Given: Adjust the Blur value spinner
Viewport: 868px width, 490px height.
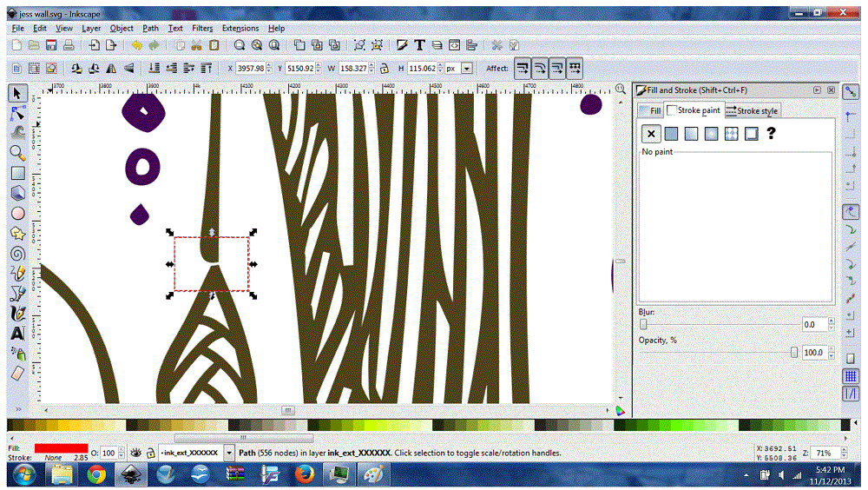Looking at the screenshot, I should 831,325.
